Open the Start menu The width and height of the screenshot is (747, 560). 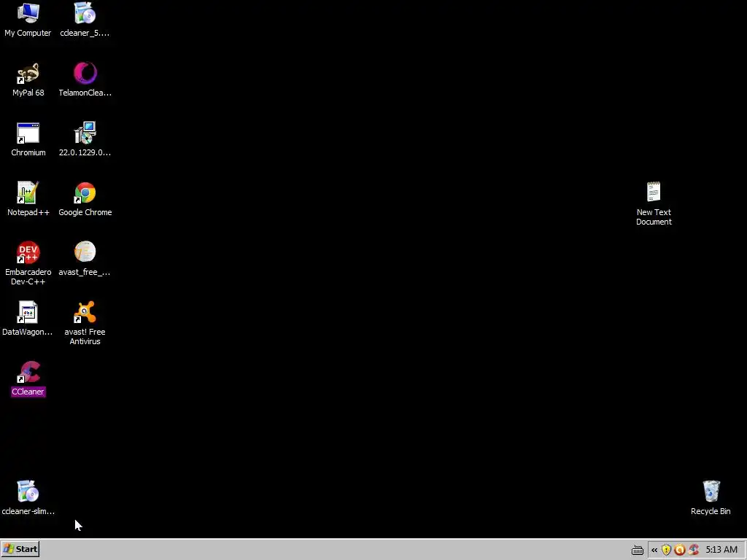(20, 549)
